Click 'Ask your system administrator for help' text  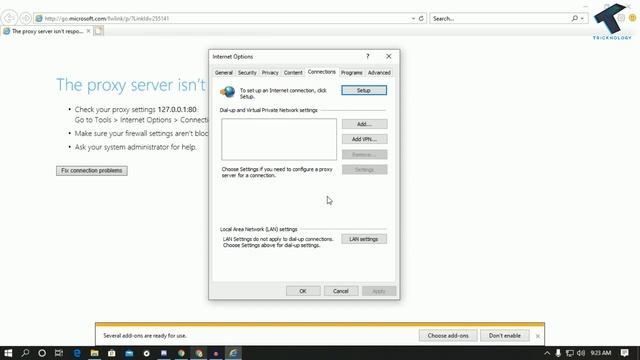point(136,147)
